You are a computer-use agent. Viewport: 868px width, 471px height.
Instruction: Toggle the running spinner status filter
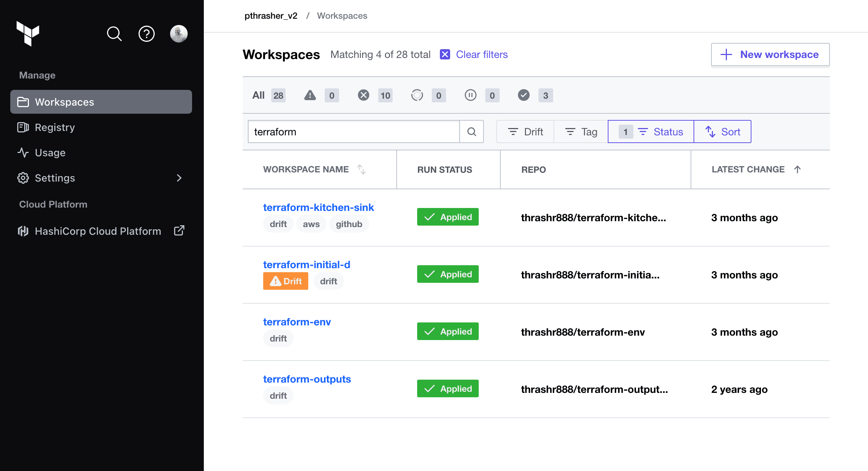coord(417,95)
